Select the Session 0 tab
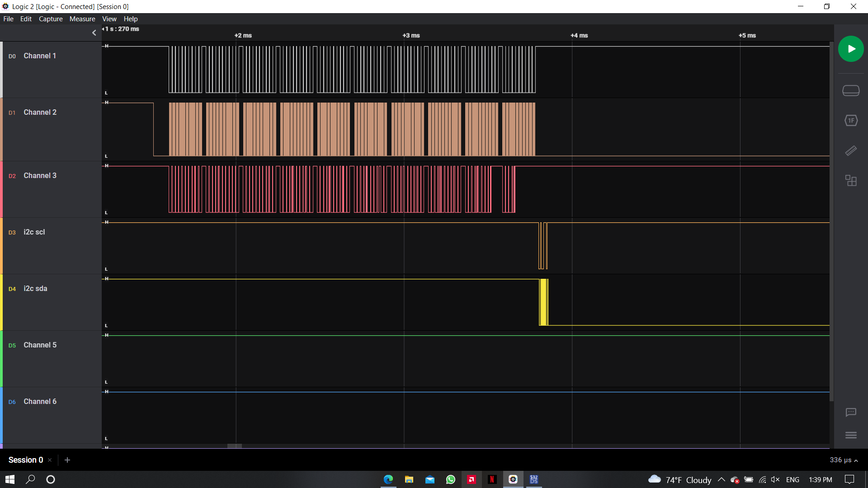Screen dimensions: 868x488 point(26,460)
